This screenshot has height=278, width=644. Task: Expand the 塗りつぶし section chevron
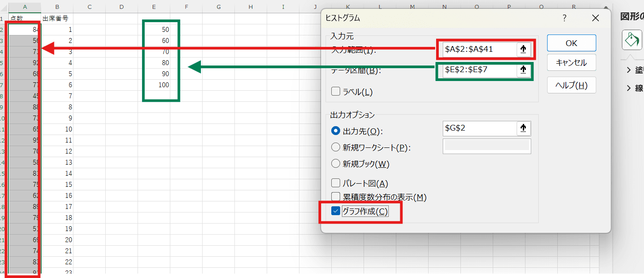[629, 70]
